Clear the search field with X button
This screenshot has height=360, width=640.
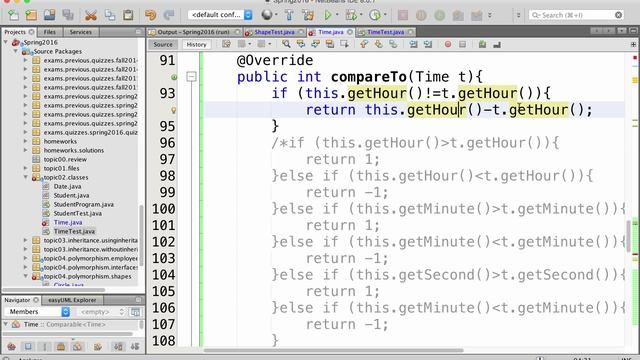618,15
